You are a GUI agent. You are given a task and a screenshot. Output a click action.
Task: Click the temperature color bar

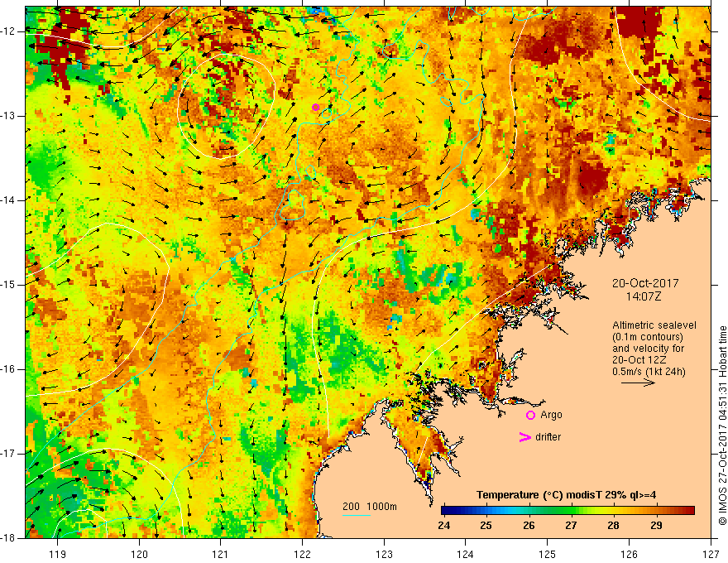click(x=568, y=511)
